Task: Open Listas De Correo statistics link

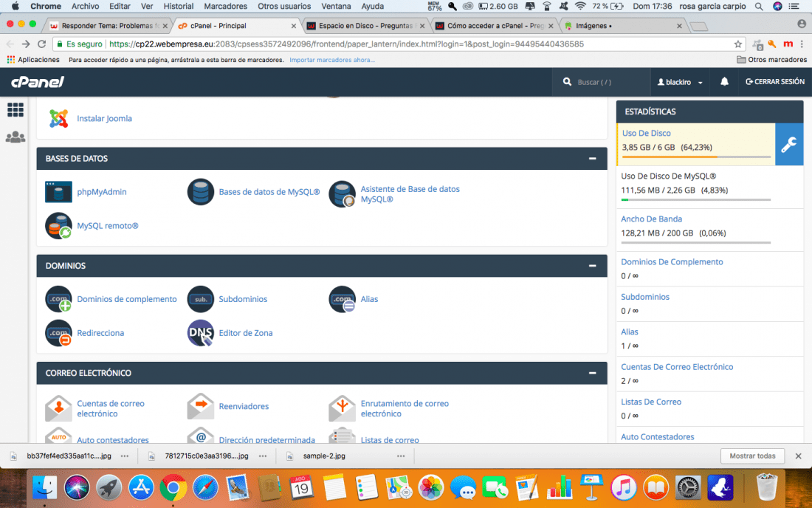Action: [651, 402]
